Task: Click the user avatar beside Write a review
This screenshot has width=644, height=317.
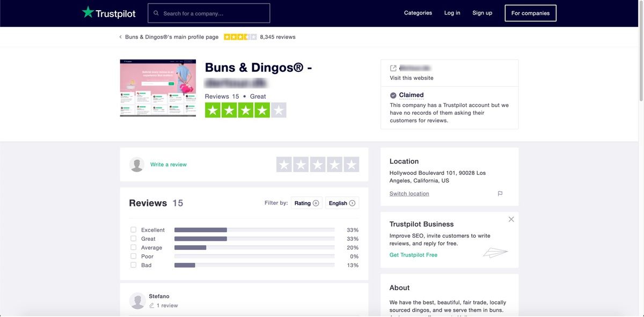Action: [x=137, y=165]
